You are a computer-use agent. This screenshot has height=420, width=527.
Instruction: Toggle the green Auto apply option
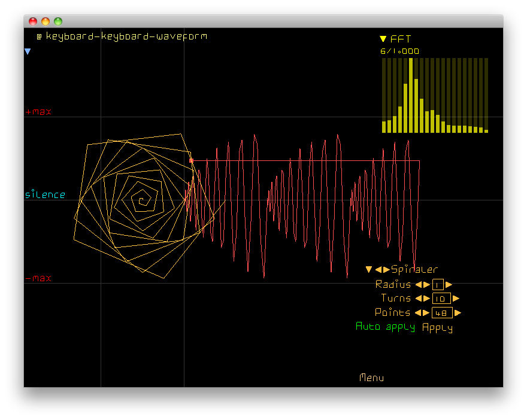pos(385,327)
